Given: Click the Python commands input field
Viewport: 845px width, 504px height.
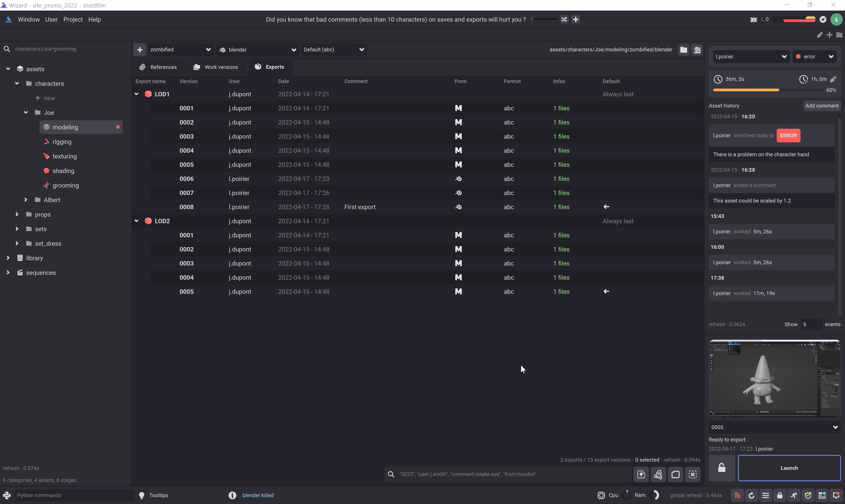Looking at the screenshot, I should (x=74, y=495).
